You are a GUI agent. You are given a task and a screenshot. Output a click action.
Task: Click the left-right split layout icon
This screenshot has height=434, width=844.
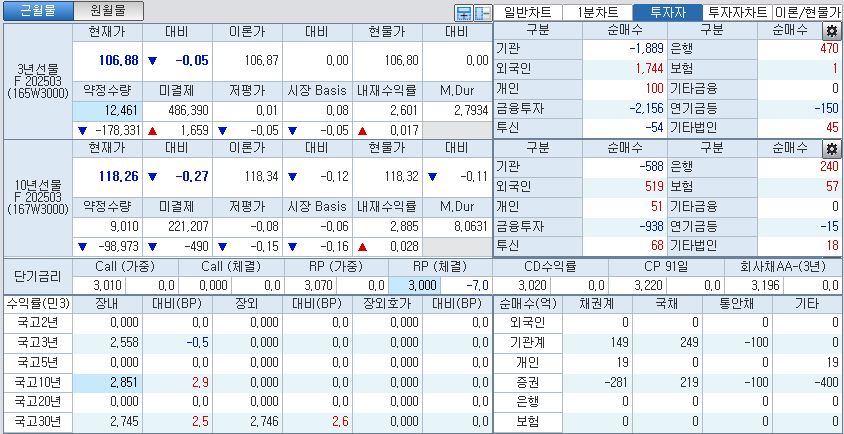(481, 13)
